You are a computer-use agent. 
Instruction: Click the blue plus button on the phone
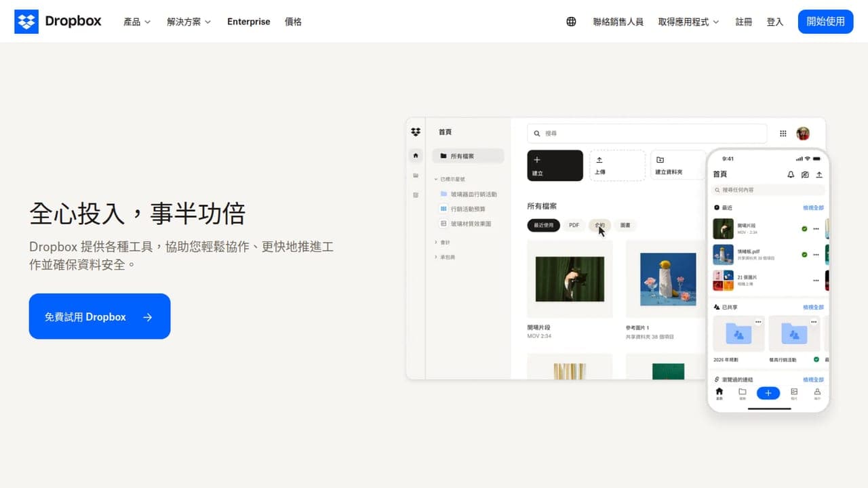pyautogui.click(x=768, y=393)
